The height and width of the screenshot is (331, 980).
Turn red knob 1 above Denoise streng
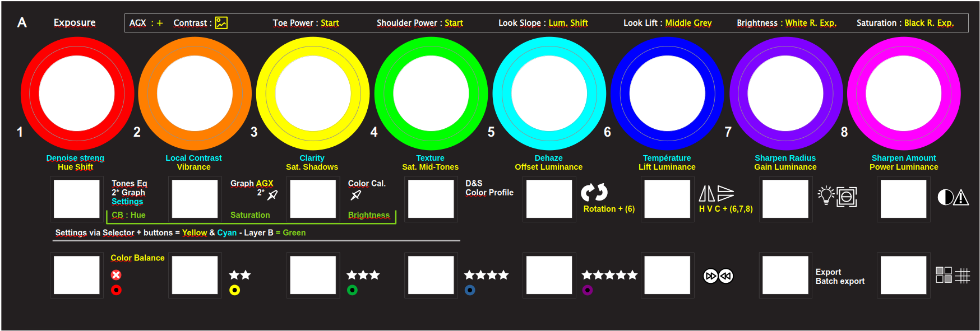click(77, 94)
